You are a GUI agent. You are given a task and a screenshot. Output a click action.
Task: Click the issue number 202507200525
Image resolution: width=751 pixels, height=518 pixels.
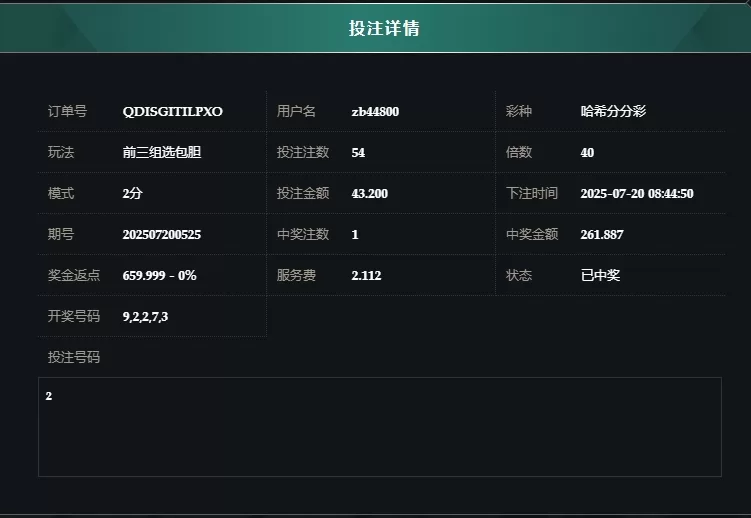(x=162, y=235)
